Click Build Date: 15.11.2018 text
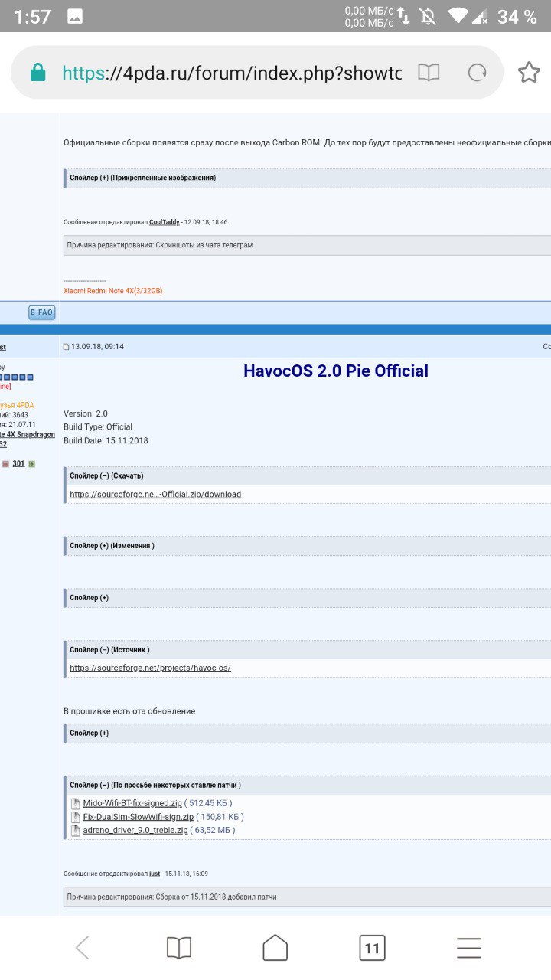The image size is (551, 980). (106, 441)
